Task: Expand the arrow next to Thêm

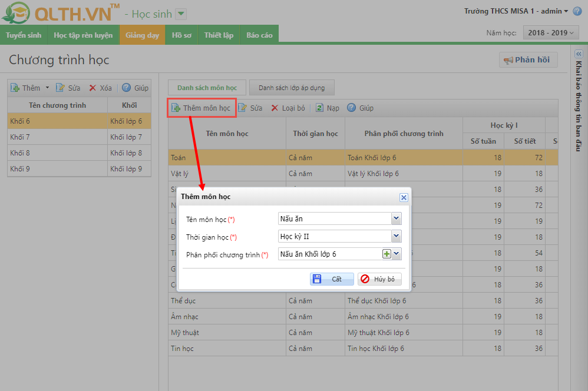Action: (47, 88)
